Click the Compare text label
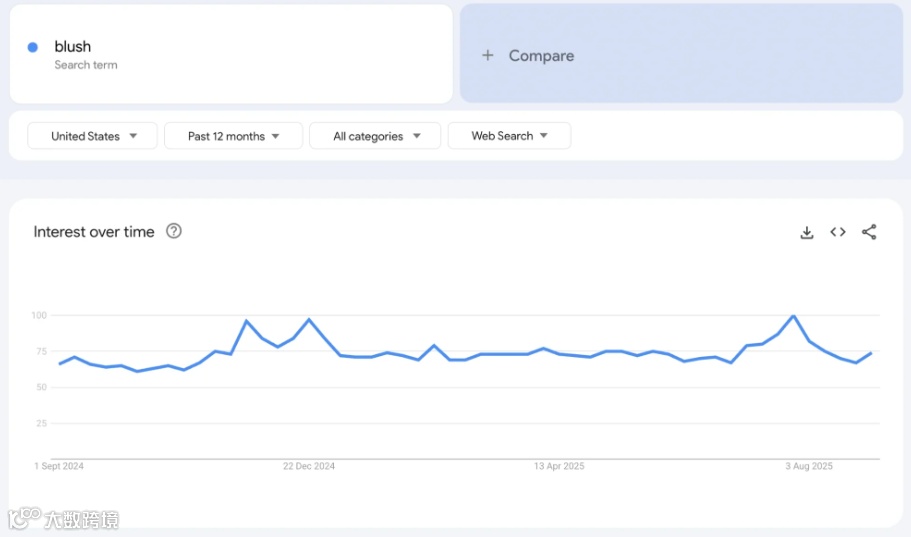Image resolution: width=911 pixels, height=537 pixels. click(541, 56)
